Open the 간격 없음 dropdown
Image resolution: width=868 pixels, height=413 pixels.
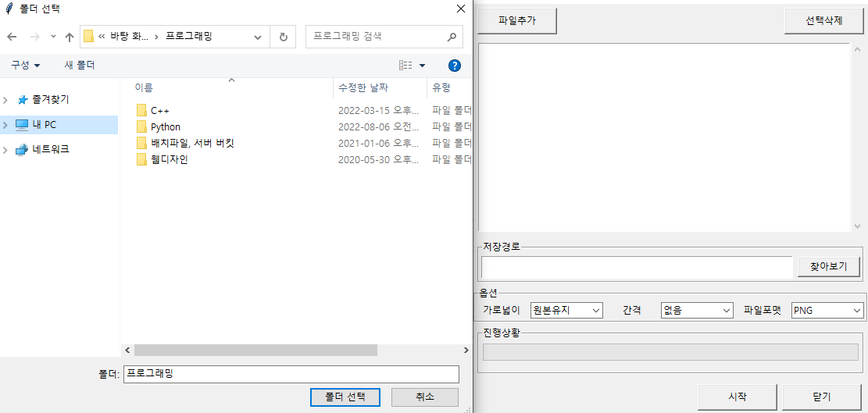(697, 310)
